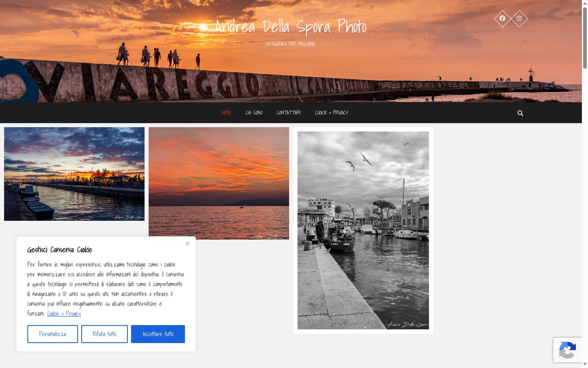588x368 pixels.
Task: Choose Rifiuta tutto in cookie dialog
Action: click(105, 334)
